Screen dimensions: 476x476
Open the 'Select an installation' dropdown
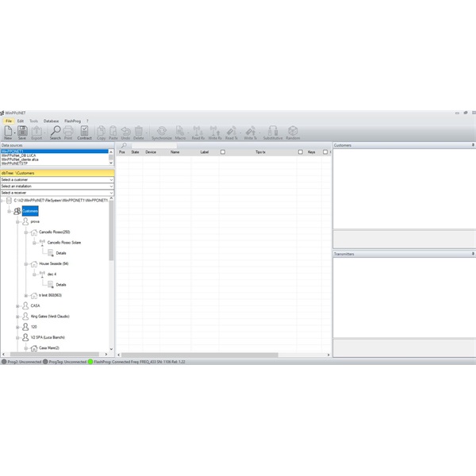click(57, 186)
